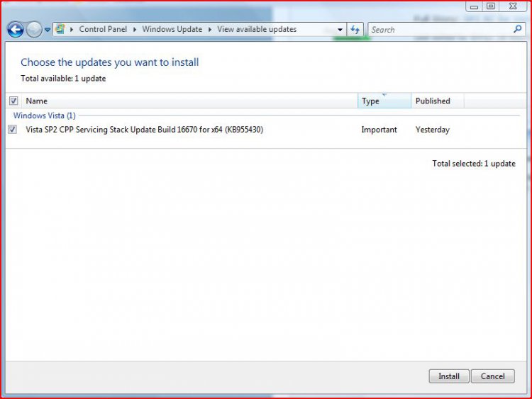Click the Yesterday published cell

pyautogui.click(x=432, y=130)
